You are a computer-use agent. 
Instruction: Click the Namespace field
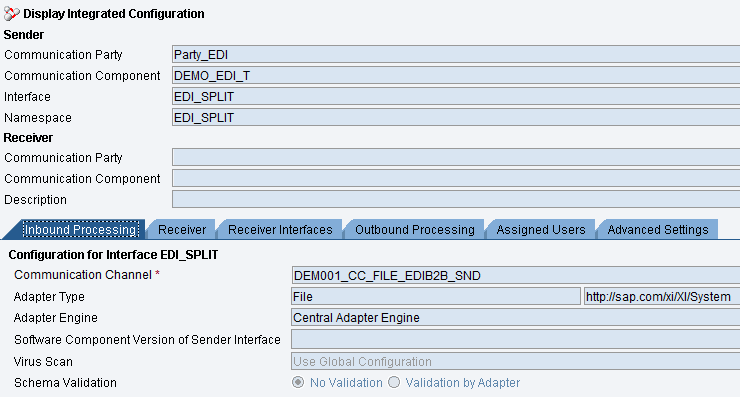tap(456, 118)
